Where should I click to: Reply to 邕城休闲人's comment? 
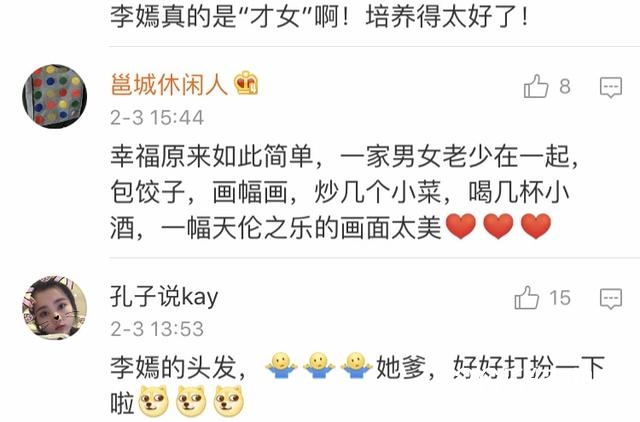pyautogui.click(x=611, y=87)
